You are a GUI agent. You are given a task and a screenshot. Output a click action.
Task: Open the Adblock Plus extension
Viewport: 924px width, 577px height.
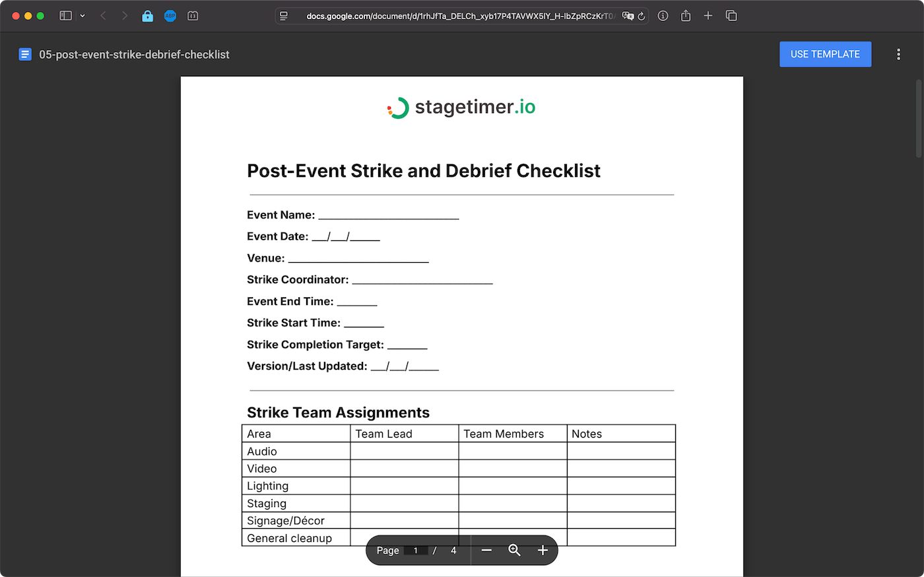pyautogui.click(x=170, y=15)
